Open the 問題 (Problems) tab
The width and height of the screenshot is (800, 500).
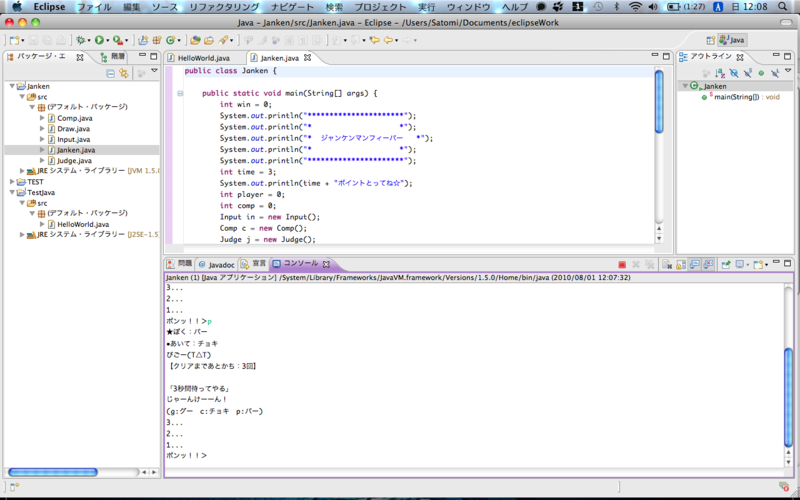[x=180, y=264]
